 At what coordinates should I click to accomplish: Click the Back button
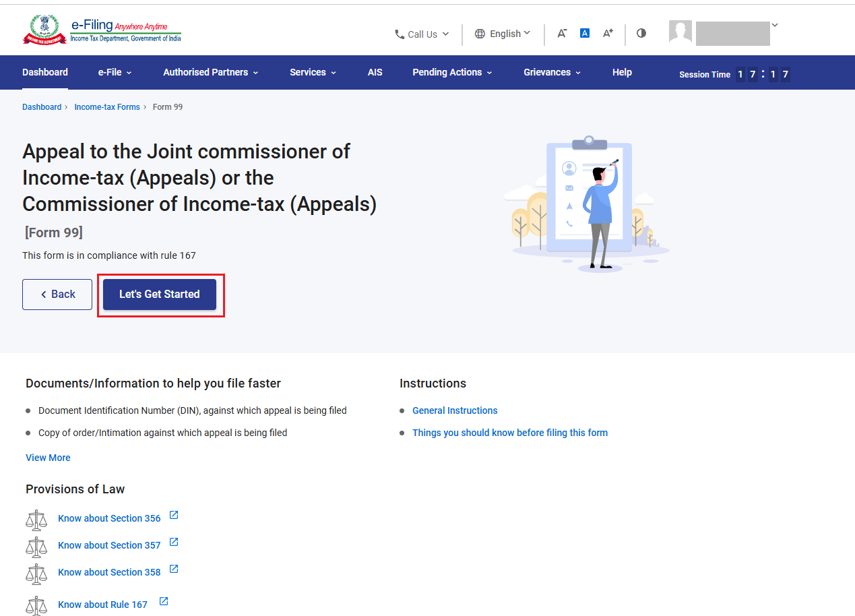pos(57,295)
